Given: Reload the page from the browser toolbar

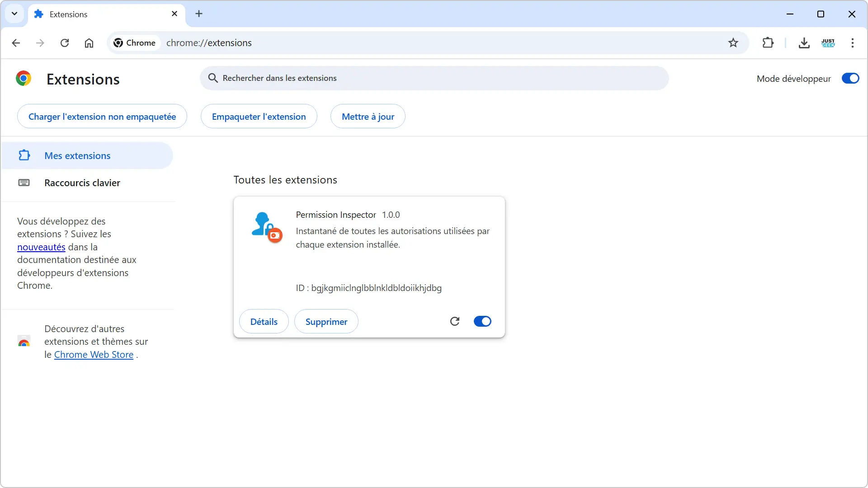Looking at the screenshot, I should (65, 43).
